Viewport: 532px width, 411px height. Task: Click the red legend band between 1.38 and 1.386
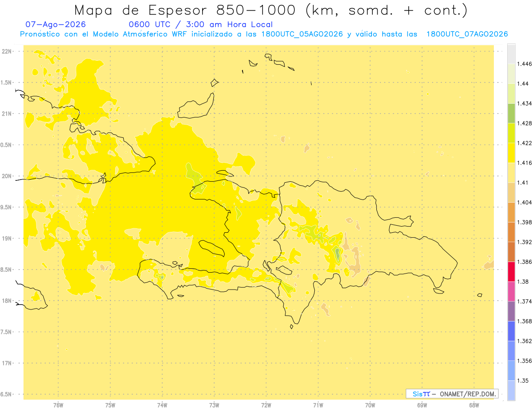511,271
